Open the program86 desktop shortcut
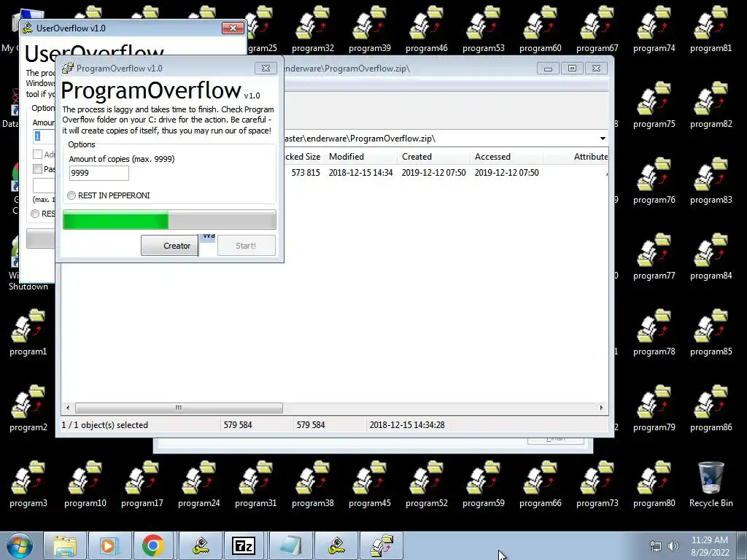The width and height of the screenshot is (747, 560). point(711,408)
